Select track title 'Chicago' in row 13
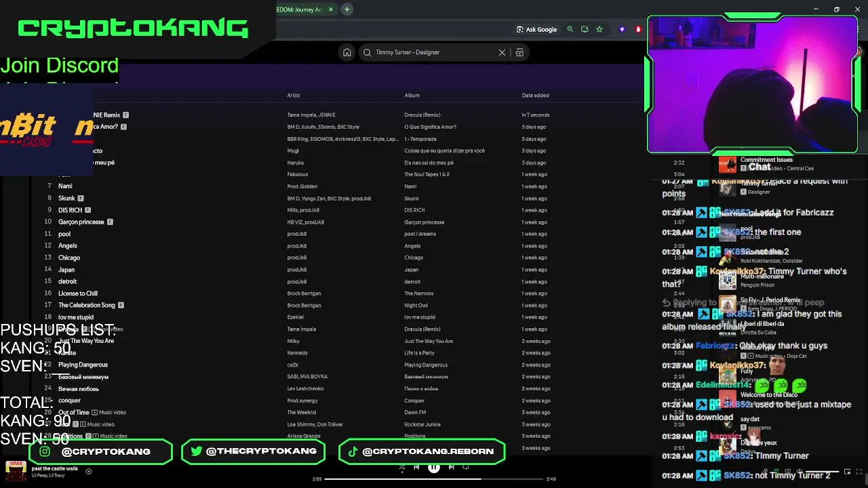This screenshot has height=488, width=868. coord(69,258)
